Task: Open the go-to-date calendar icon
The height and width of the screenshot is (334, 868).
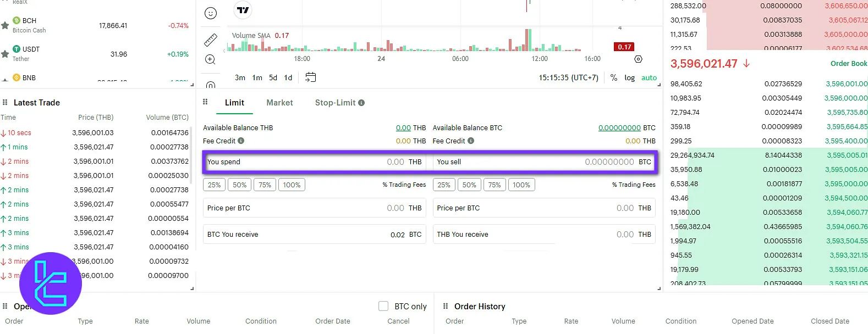Action: (x=311, y=77)
